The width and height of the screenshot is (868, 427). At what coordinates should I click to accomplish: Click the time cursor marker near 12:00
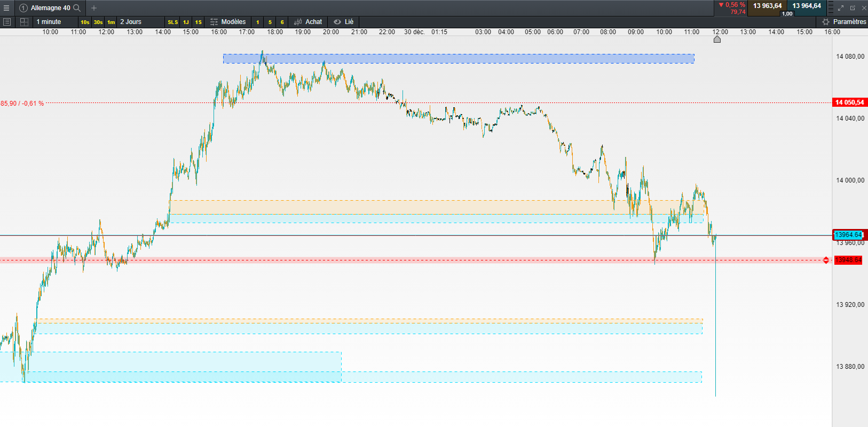717,39
